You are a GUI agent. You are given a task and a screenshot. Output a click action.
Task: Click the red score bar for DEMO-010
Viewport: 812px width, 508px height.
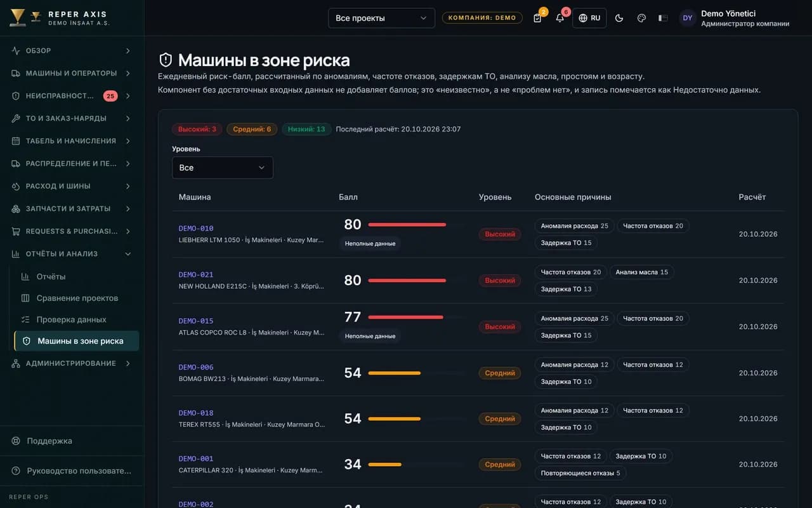(407, 225)
